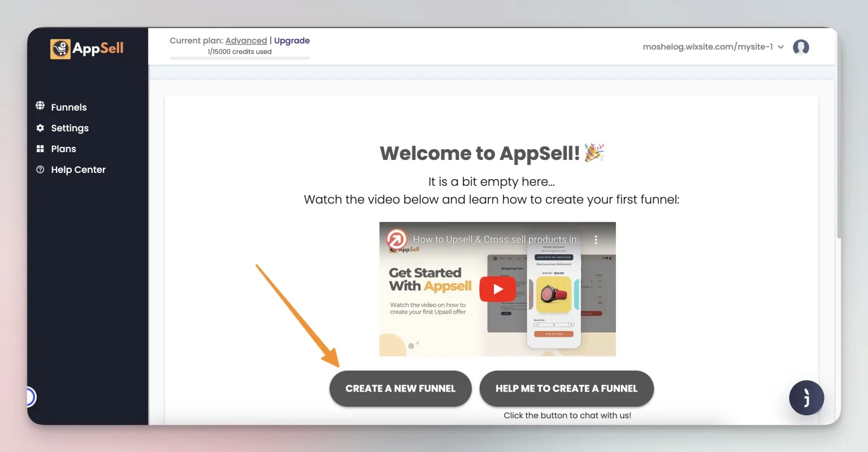The image size is (868, 452).
Task: Open the chat widget bubble
Action: tap(806, 398)
